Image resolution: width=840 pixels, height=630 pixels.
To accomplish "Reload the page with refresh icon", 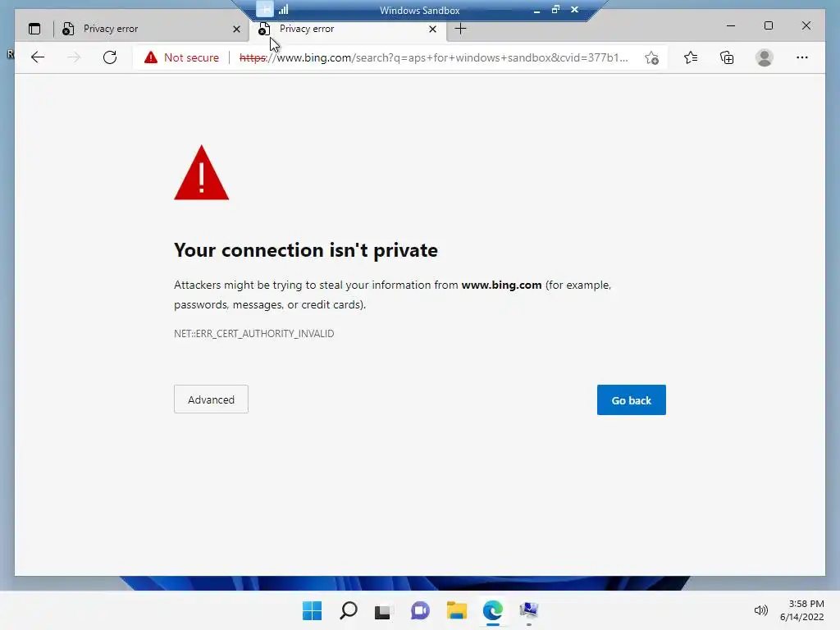I will coord(110,57).
